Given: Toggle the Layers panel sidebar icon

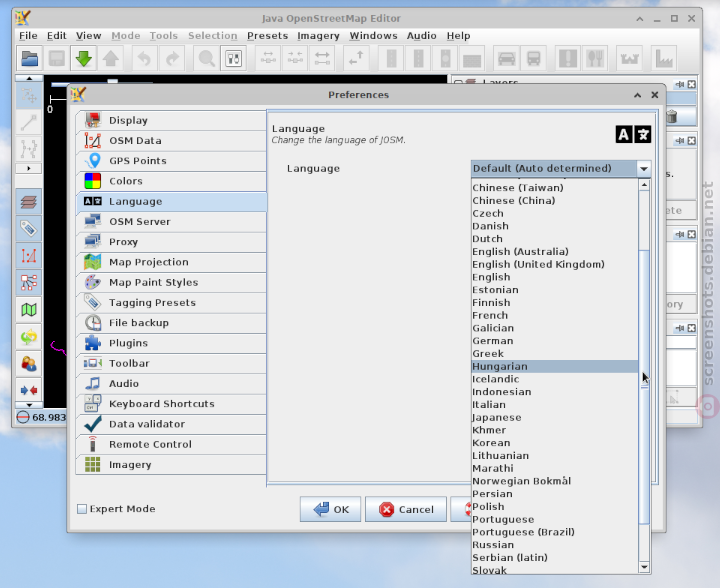Looking at the screenshot, I should tap(28, 202).
